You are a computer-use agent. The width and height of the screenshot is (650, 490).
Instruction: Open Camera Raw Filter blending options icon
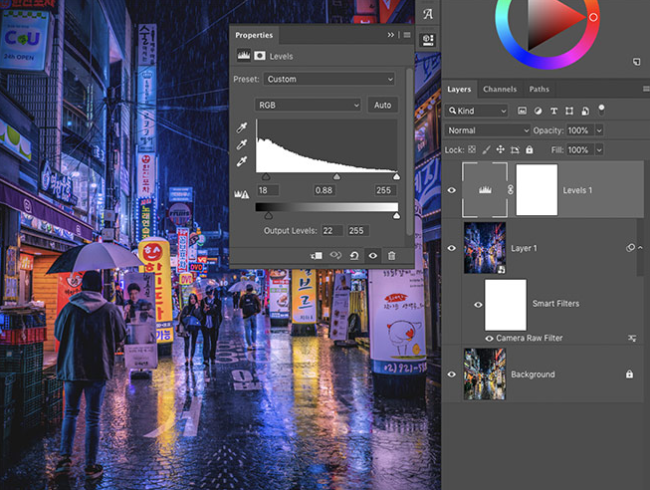click(x=631, y=338)
